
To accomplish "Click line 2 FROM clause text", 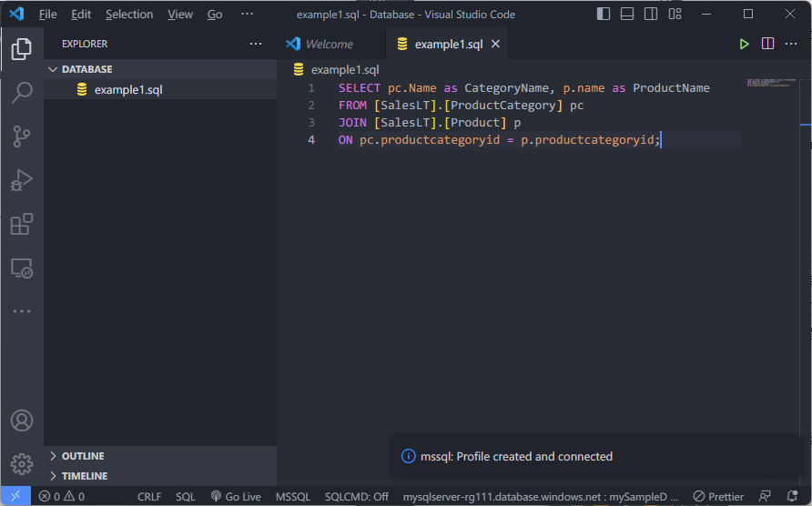I will [x=461, y=106].
